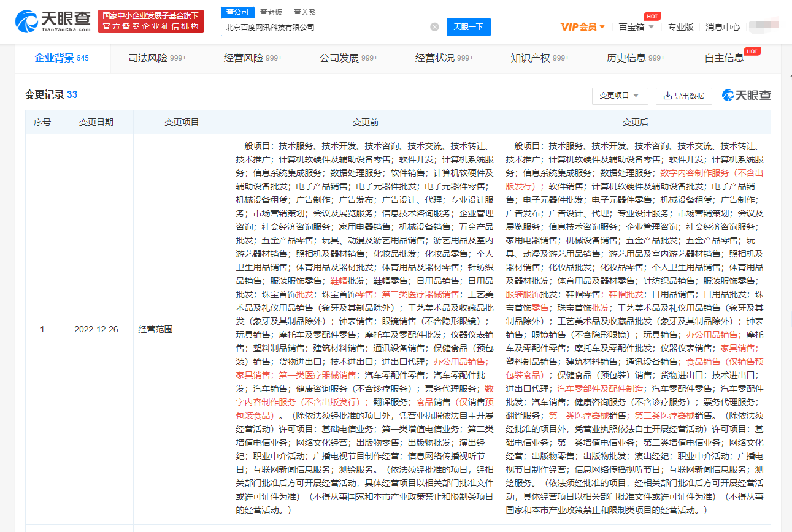Image resolution: width=792 pixels, height=532 pixels.
Task: Select the 自主信息 tab
Action: [725, 58]
